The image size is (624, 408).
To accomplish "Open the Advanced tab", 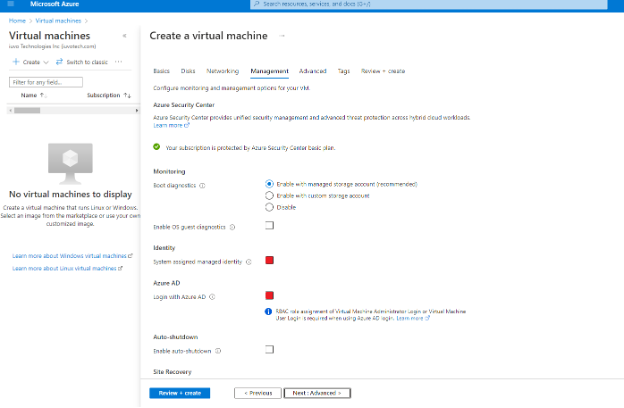I will pos(313,71).
